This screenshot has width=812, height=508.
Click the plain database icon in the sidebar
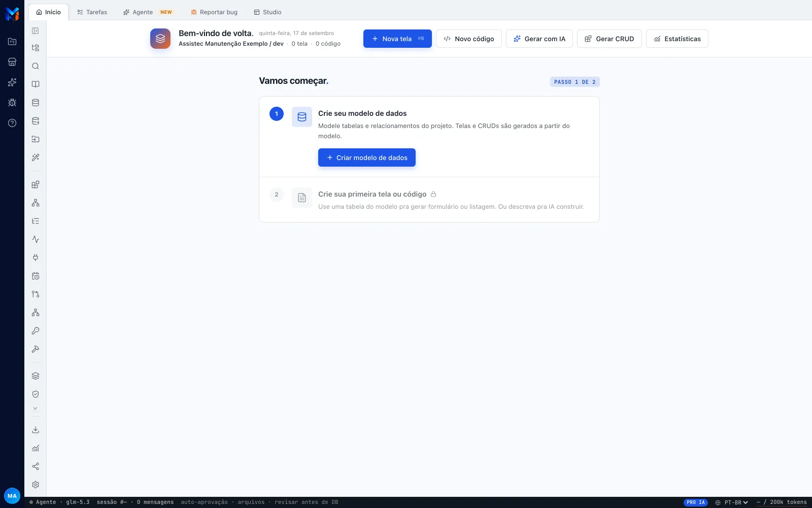coord(36,103)
